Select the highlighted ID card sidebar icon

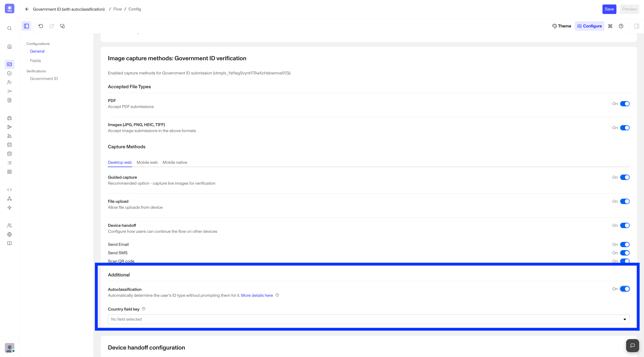(10, 64)
